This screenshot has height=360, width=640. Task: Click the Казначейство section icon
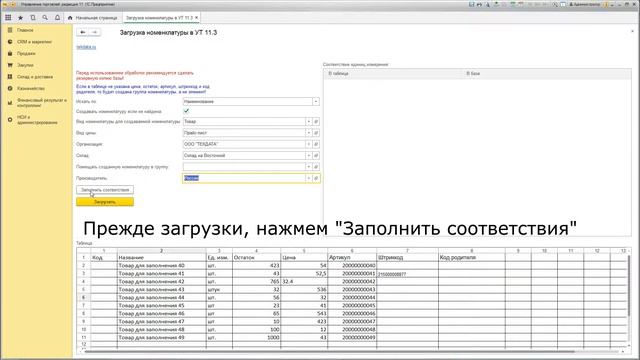pyautogui.click(x=10, y=88)
